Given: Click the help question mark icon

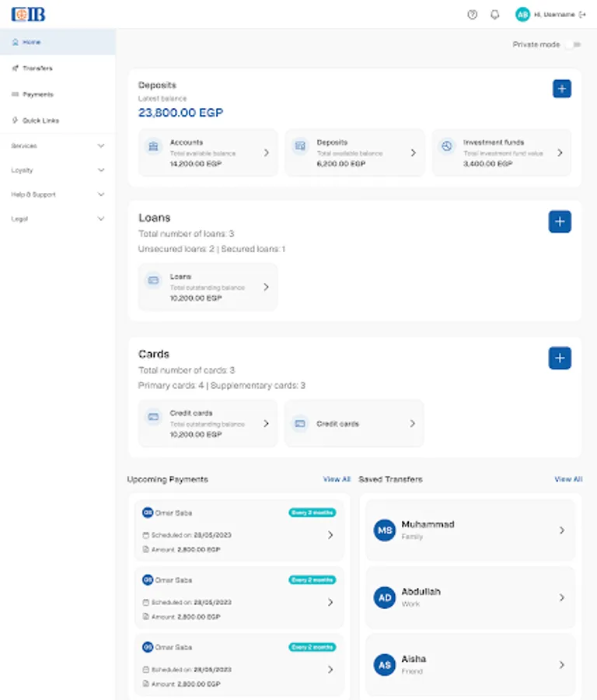Looking at the screenshot, I should tap(472, 14).
